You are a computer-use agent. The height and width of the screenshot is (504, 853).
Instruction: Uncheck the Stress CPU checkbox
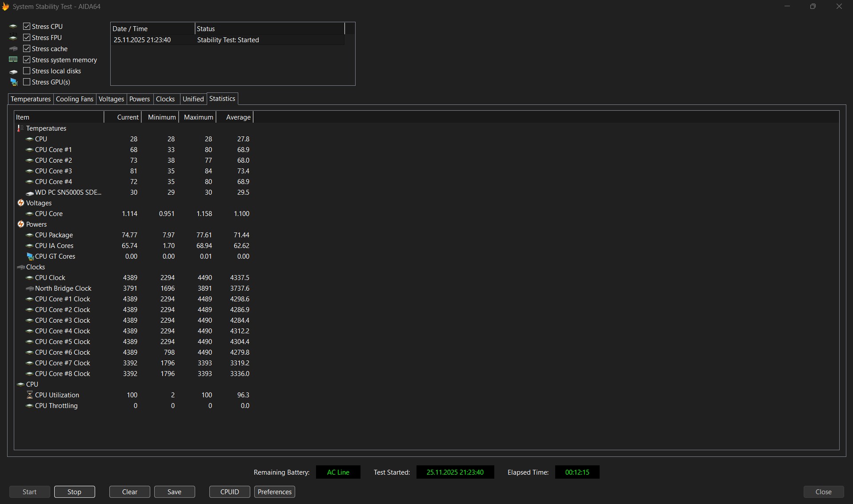coord(27,27)
